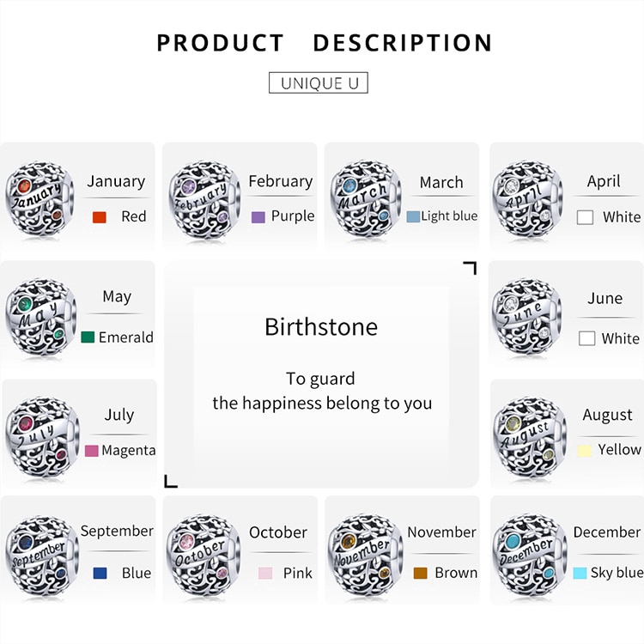Viewport: 644px width, 644px height.
Task: Select the September charm bead image
Action: point(39,552)
